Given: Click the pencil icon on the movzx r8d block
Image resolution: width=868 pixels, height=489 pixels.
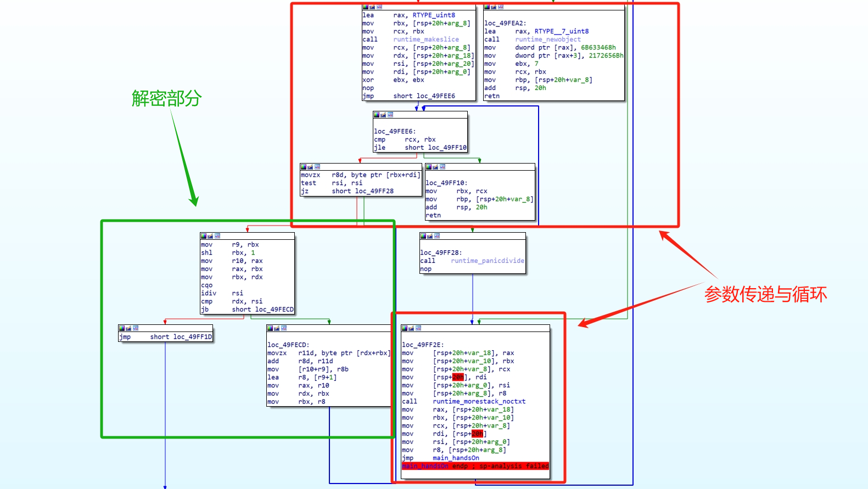Looking at the screenshot, I should coord(310,167).
